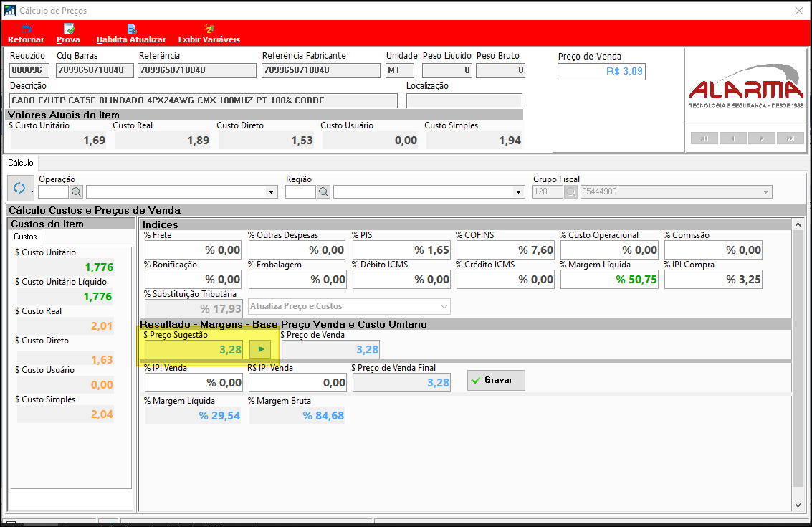
Task: Click Preço de Venda R$ 3,09
Action: (x=601, y=72)
